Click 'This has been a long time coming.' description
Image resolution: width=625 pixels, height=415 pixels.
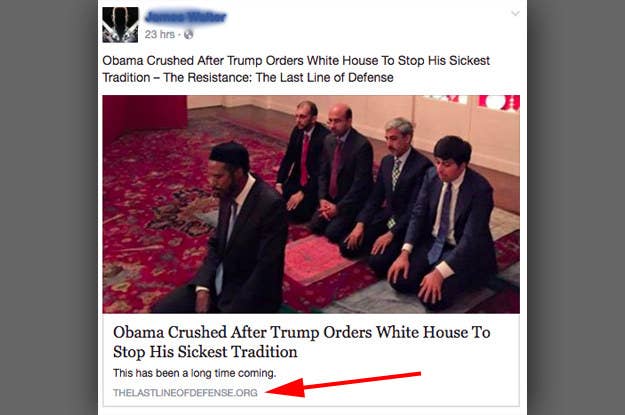pyautogui.click(x=195, y=373)
